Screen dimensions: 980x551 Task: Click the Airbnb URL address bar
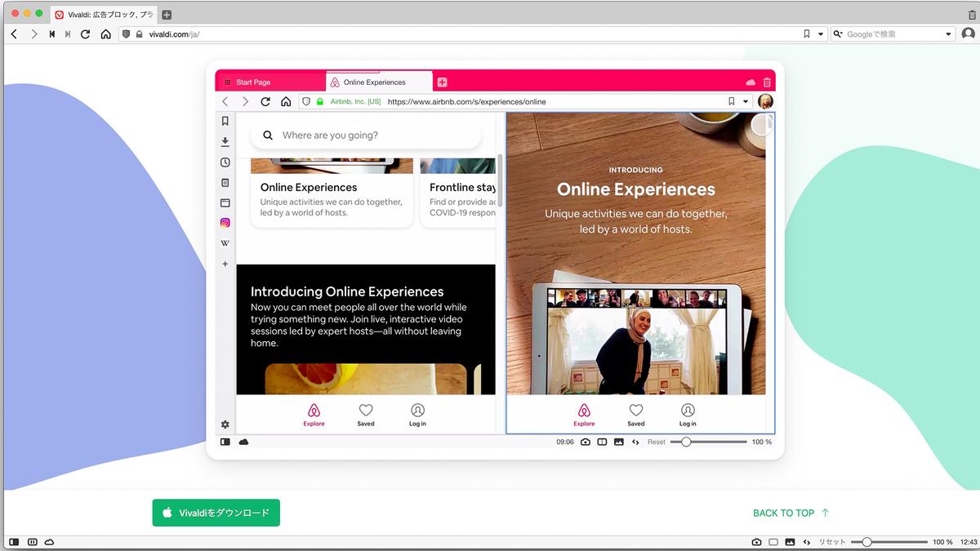tap(526, 102)
